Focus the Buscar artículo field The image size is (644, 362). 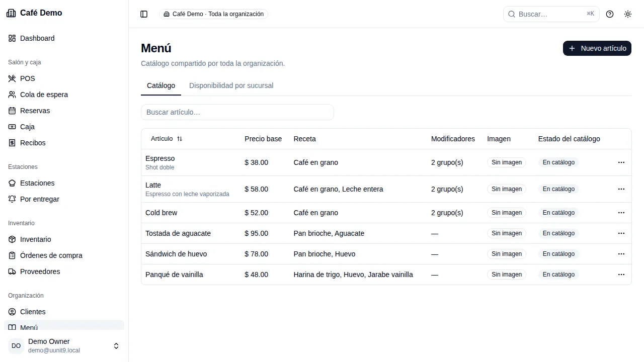click(x=237, y=112)
